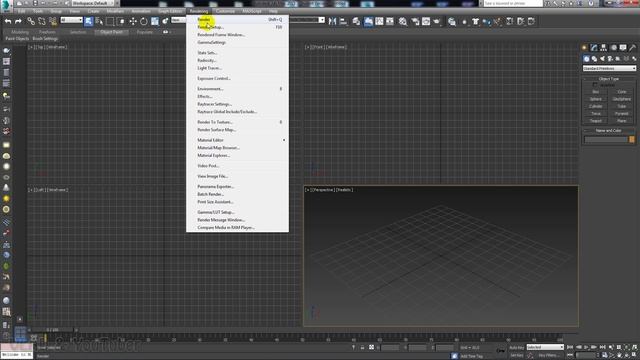640x360 pixels.
Task: Click the Teapot primitive button
Action: click(596, 121)
